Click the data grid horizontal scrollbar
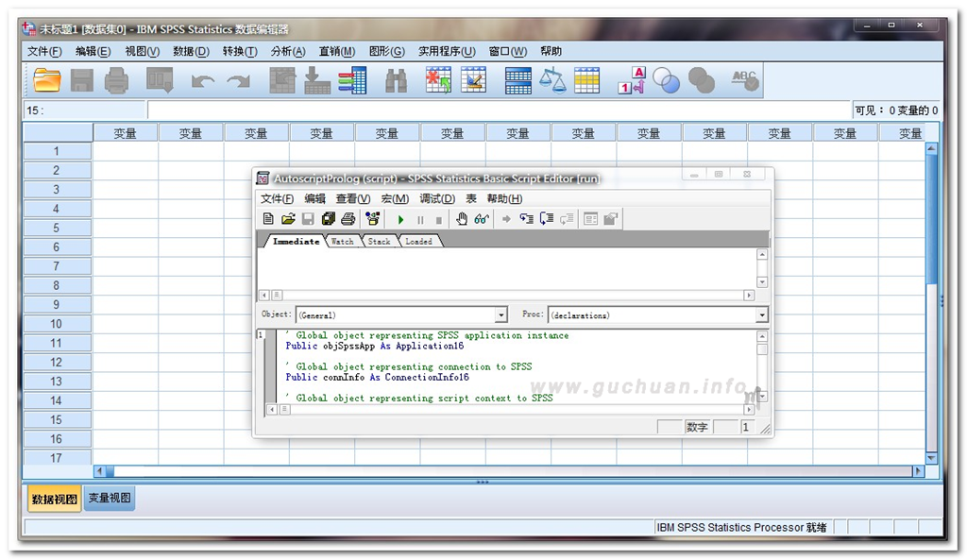Viewport: 967px width, 560px height. point(510,470)
